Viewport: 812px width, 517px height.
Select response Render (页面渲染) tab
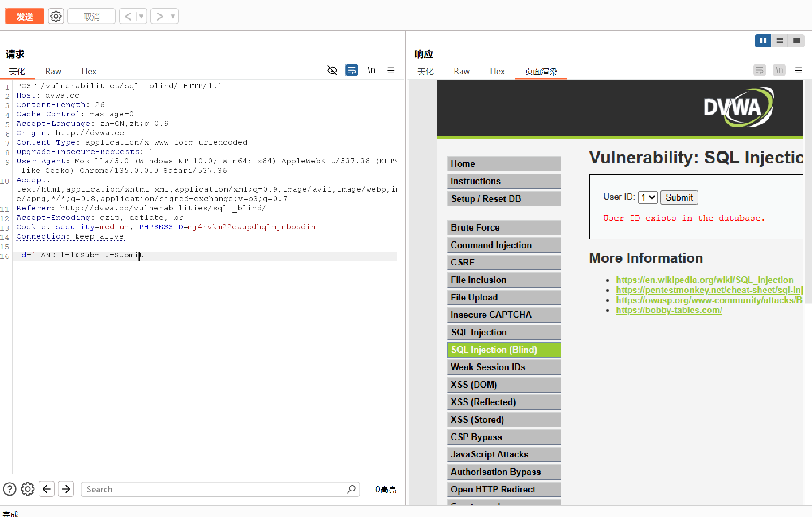(541, 71)
